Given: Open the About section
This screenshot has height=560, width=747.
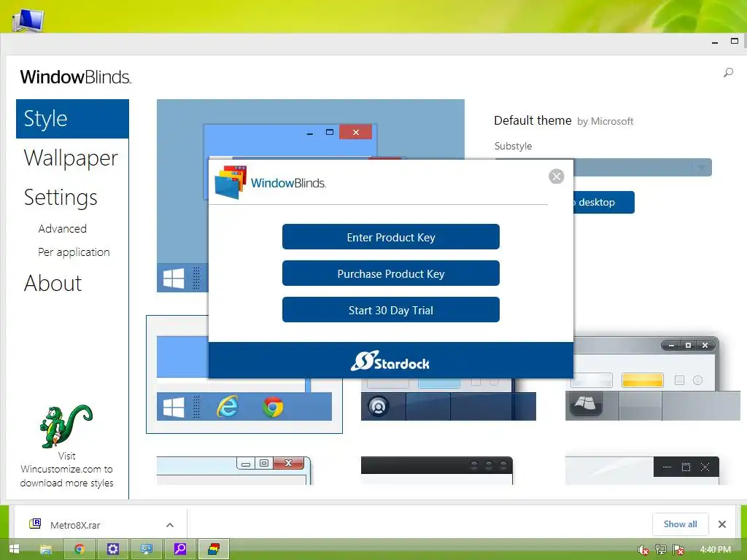Looking at the screenshot, I should [53, 283].
